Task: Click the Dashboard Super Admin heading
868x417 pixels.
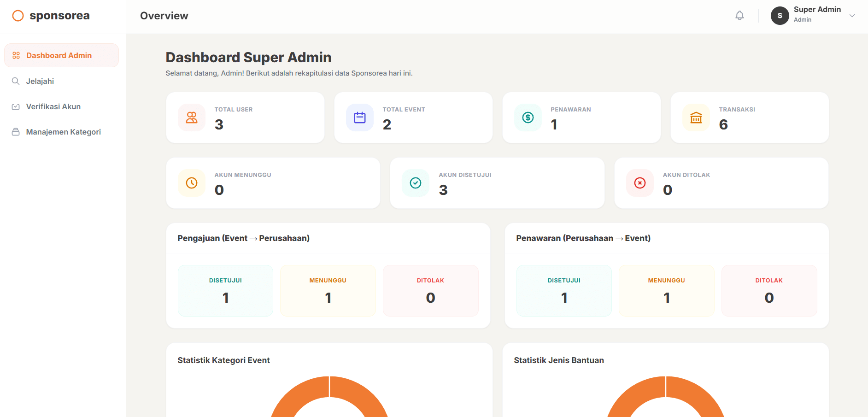Action: (249, 57)
